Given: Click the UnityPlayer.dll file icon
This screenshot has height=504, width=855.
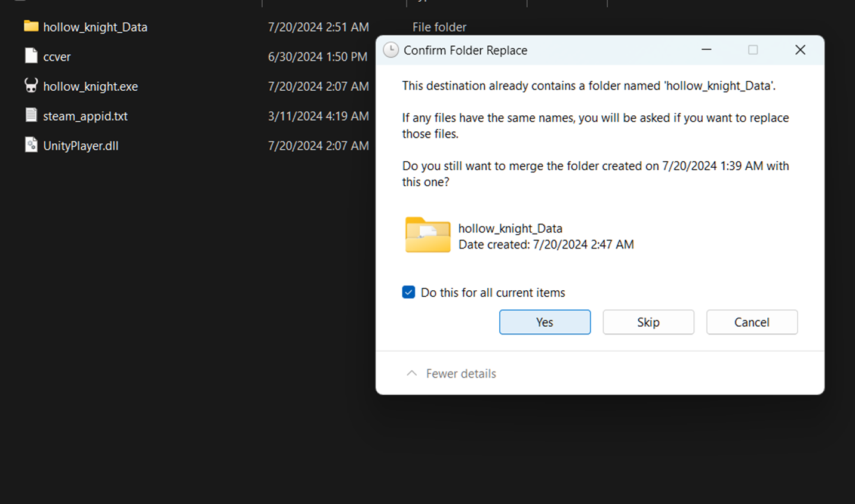Looking at the screenshot, I should [31, 145].
